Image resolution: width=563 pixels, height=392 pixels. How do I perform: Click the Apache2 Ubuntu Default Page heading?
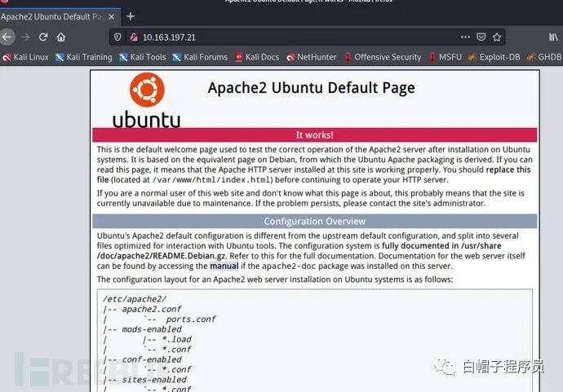[x=312, y=88]
